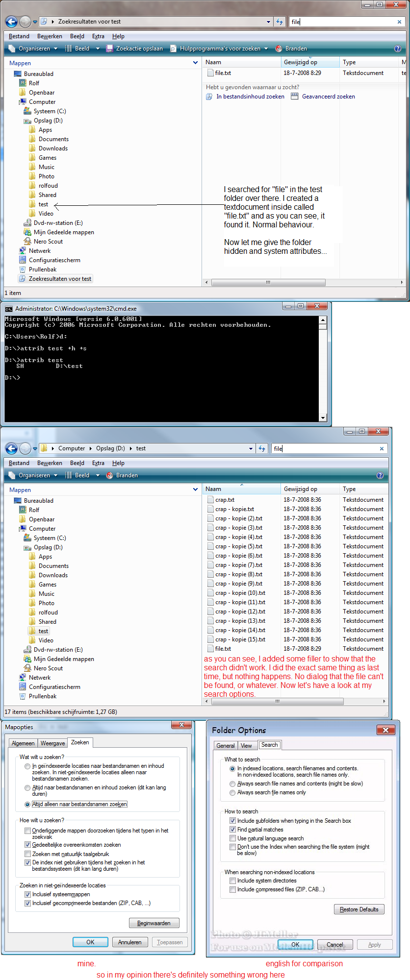The image size is (410, 980).
Task: Select Dvd-rw-station (E:) drive icon in upper tree
Action: click(27, 223)
